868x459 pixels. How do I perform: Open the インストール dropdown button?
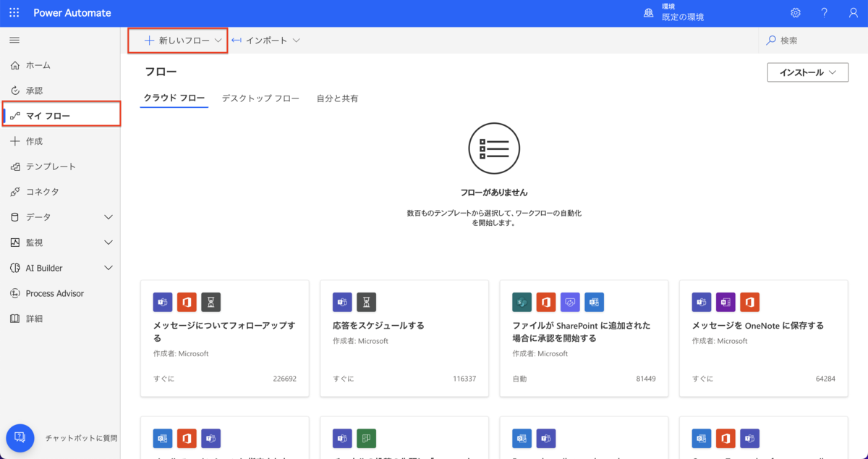click(808, 72)
